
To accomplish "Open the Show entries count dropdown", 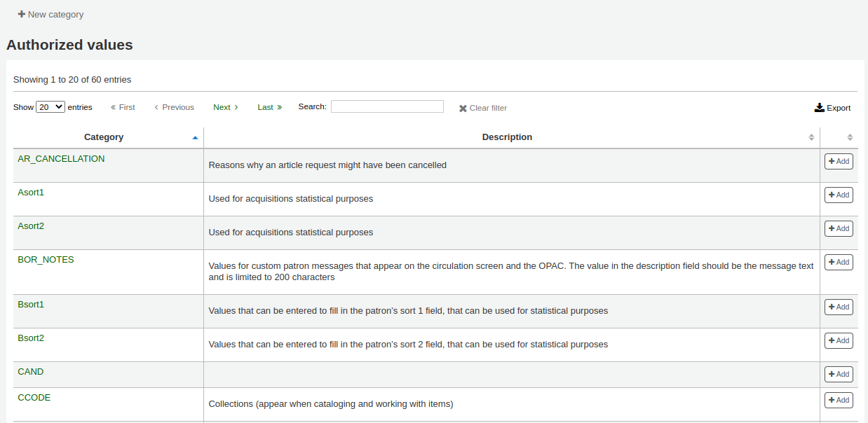I will point(50,107).
